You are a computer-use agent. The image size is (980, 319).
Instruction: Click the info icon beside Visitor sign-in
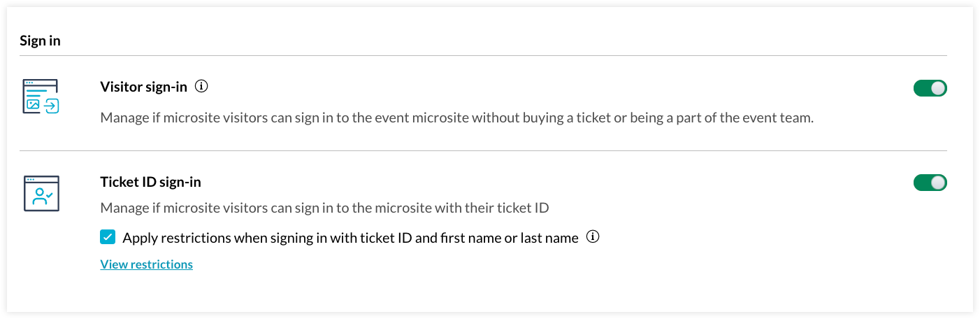coord(201,87)
